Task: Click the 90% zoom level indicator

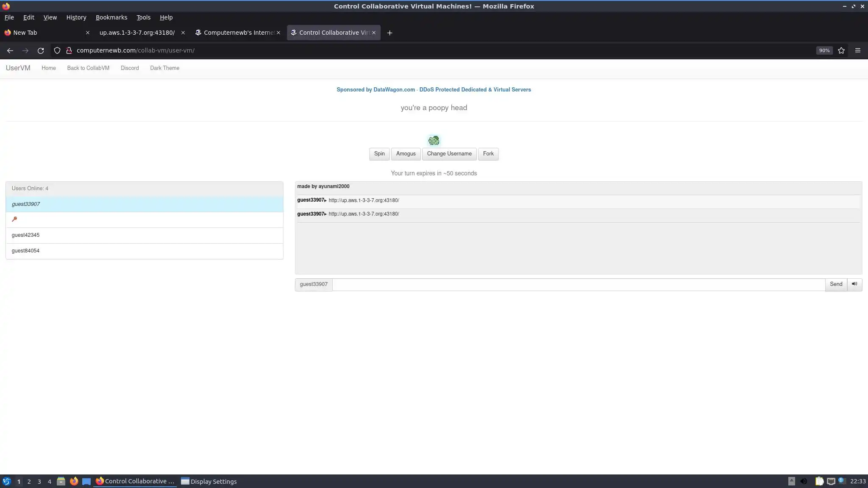Action: point(824,50)
